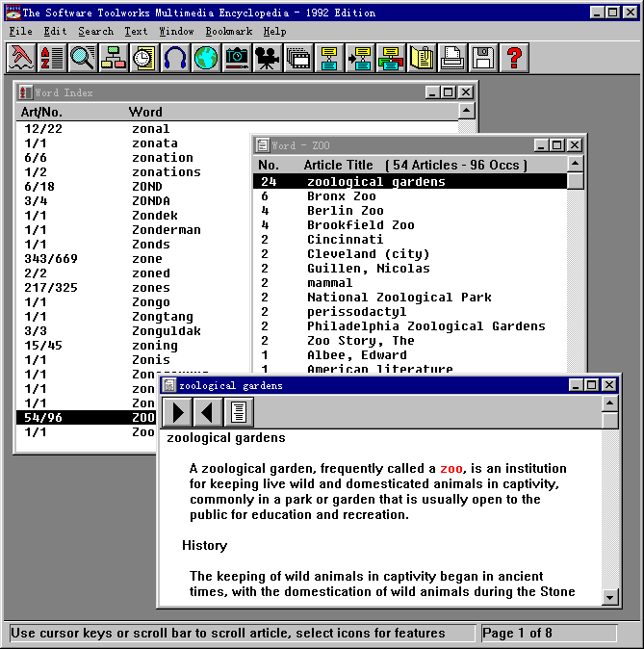The image size is (644, 649).
Task: Select word 'zoning' in Word Index
Action: pyautogui.click(x=155, y=346)
